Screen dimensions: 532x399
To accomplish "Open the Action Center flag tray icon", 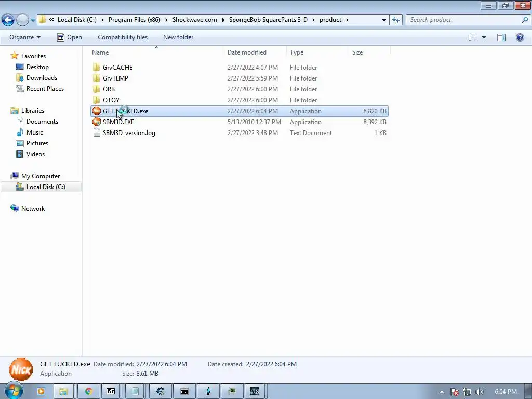I will (x=455, y=392).
